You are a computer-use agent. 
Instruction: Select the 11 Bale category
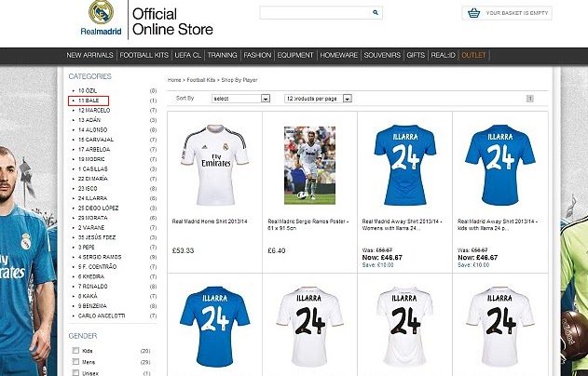(89, 101)
